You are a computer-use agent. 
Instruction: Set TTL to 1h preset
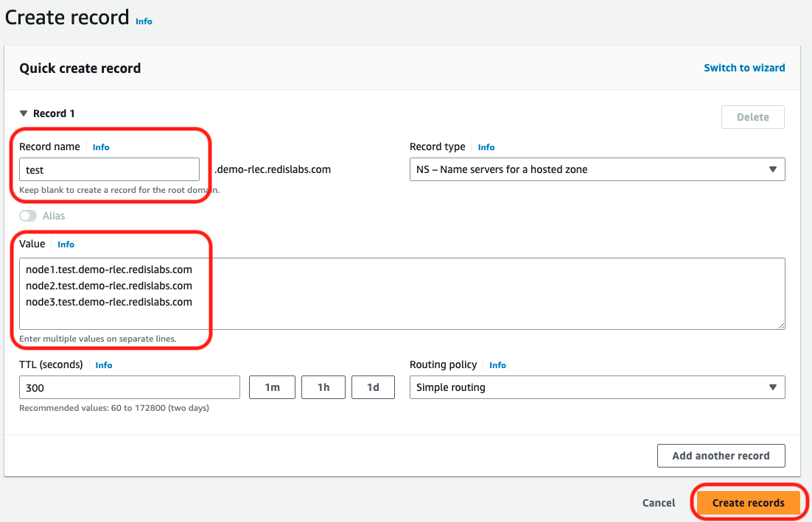tap(323, 387)
